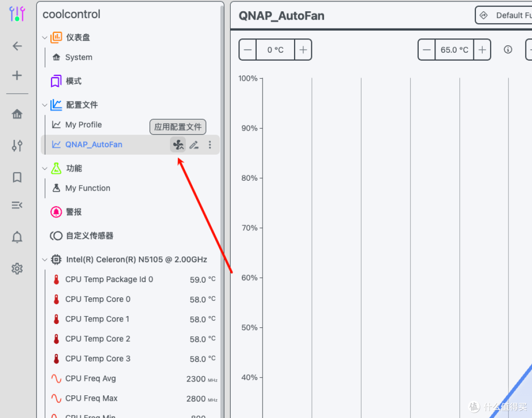
Task: Click the 0 °C temperature input field
Action: tap(275, 50)
